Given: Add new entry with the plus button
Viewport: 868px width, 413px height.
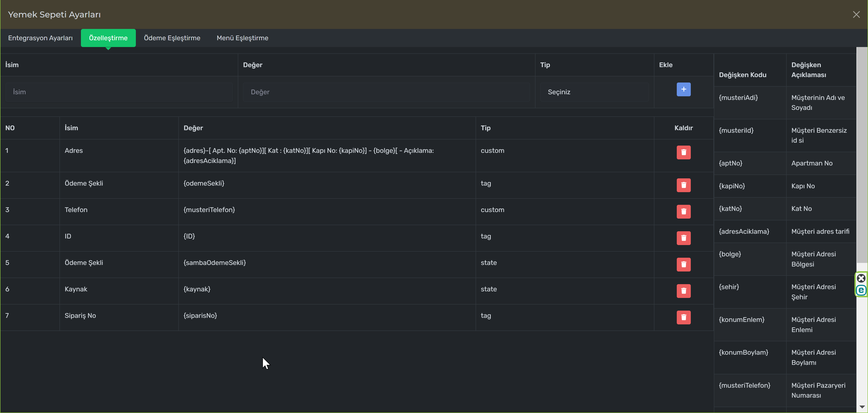Looking at the screenshot, I should (x=683, y=89).
